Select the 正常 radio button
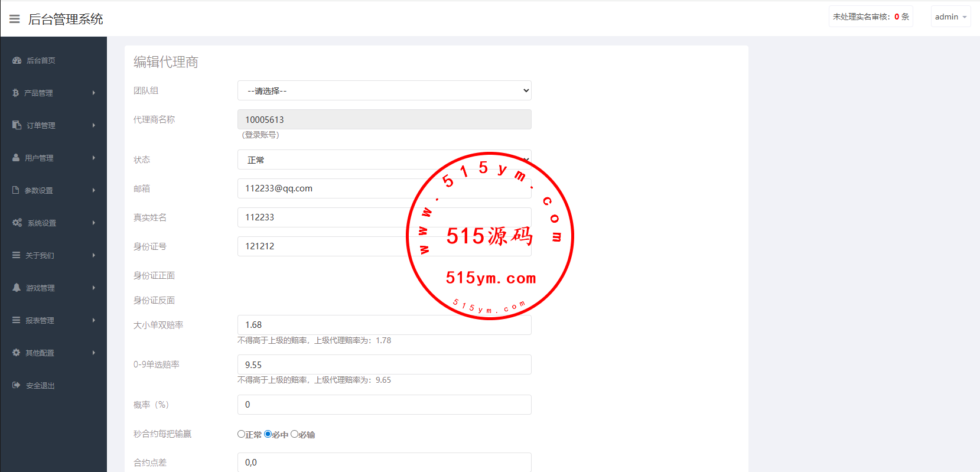The width and height of the screenshot is (980, 472). point(241,434)
